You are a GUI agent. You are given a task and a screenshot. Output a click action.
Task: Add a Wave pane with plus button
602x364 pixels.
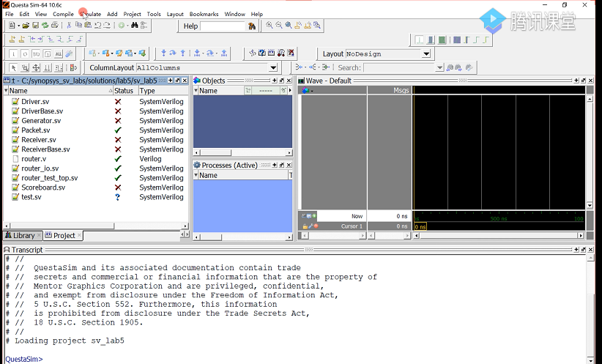(x=576, y=81)
